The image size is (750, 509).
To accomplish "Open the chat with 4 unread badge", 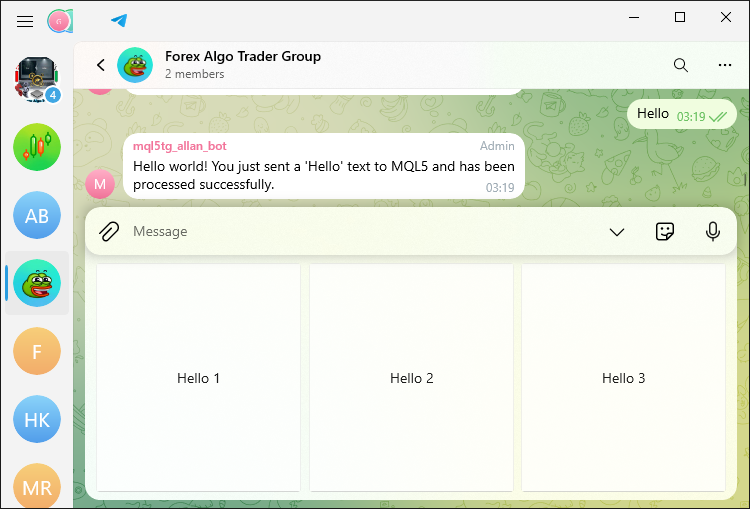I will coord(37,79).
